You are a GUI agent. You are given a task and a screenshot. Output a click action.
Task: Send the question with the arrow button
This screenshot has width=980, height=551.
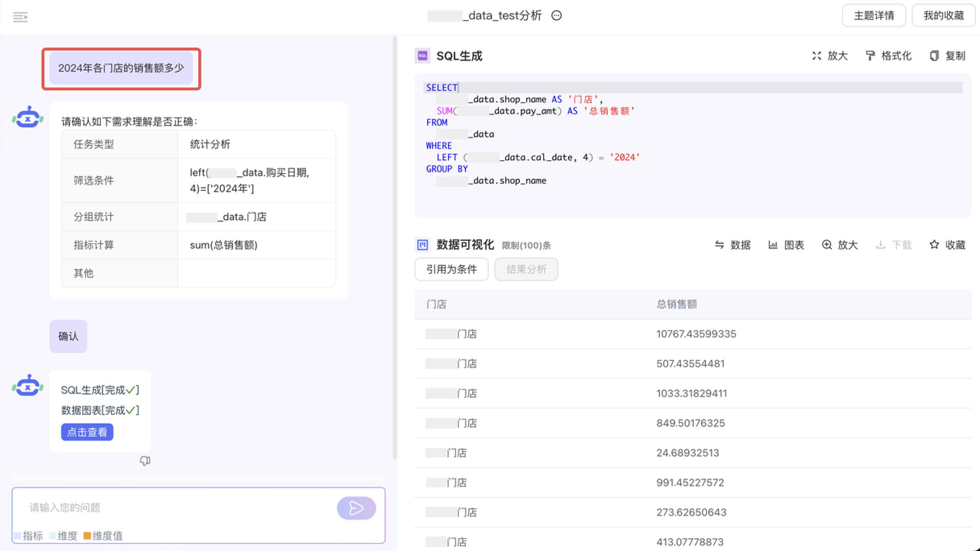tap(356, 508)
